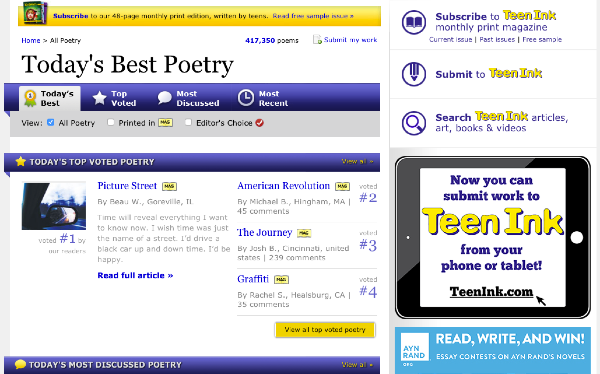Click the 45 comments text
The image size is (600, 374).
coord(263,211)
